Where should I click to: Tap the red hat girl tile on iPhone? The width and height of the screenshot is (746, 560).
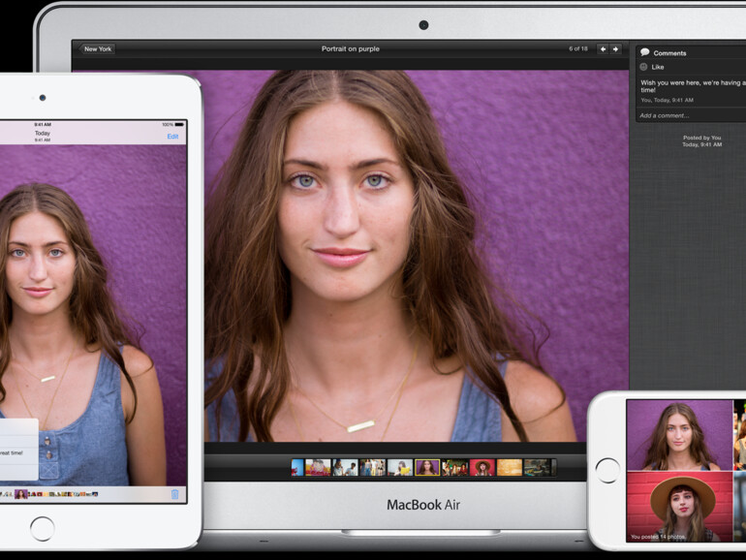pos(679,507)
